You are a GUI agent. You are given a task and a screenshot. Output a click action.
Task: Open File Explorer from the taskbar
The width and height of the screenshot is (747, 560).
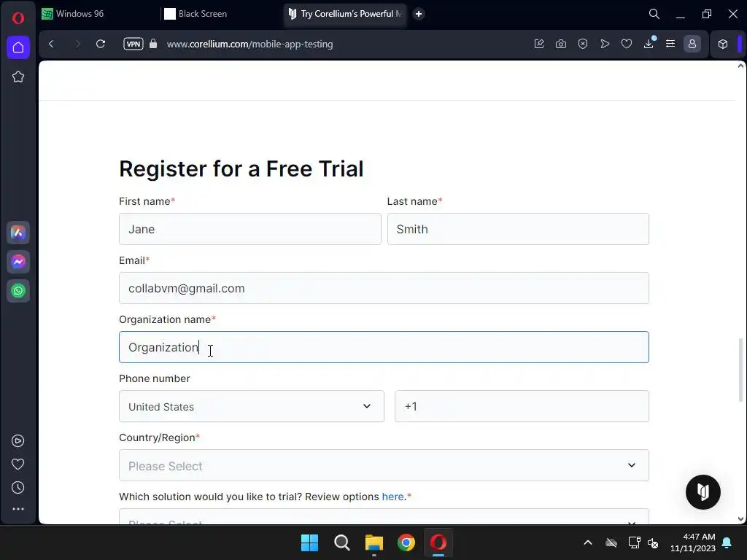coord(374,542)
